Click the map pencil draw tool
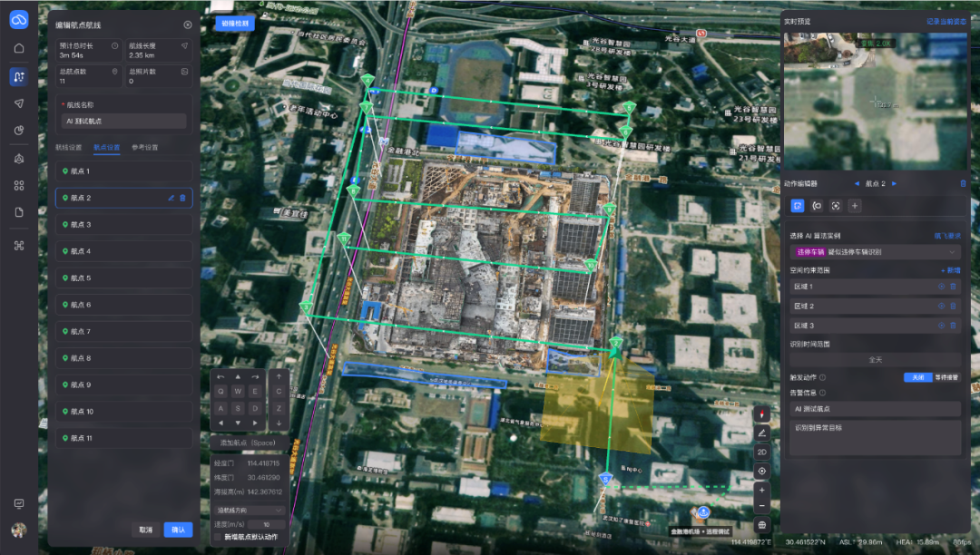Image resolution: width=980 pixels, height=555 pixels. pos(762,433)
